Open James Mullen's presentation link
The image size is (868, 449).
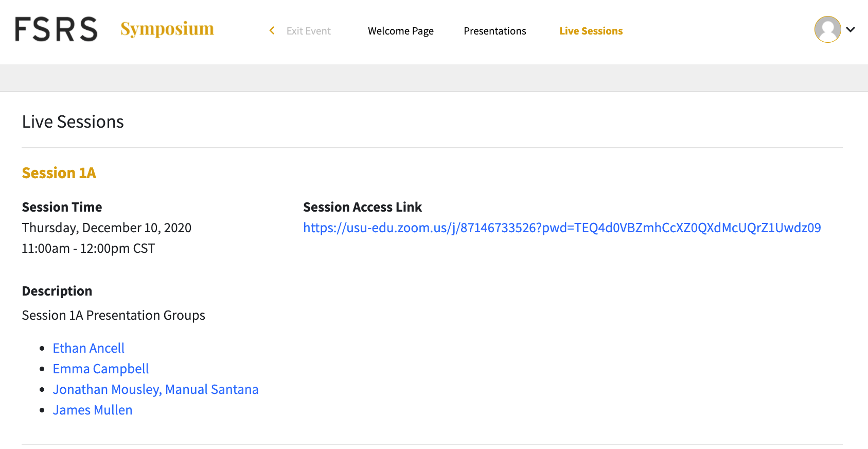point(93,410)
